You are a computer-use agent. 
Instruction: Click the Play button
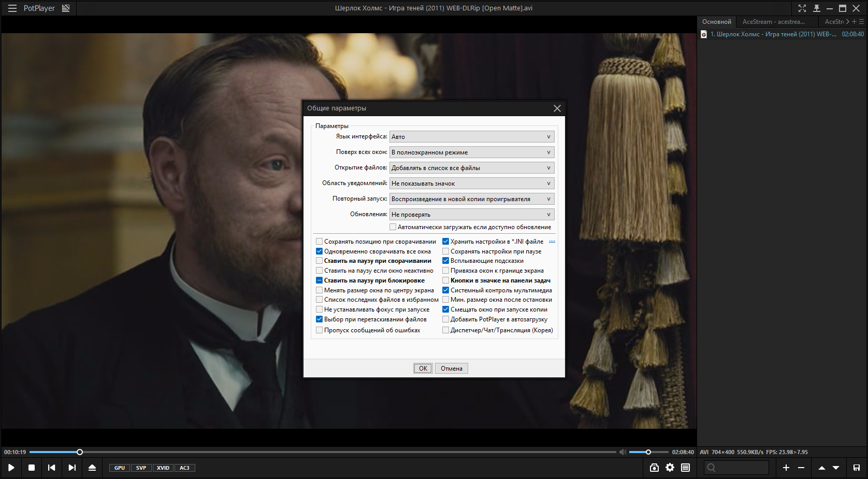[x=11, y=468]
